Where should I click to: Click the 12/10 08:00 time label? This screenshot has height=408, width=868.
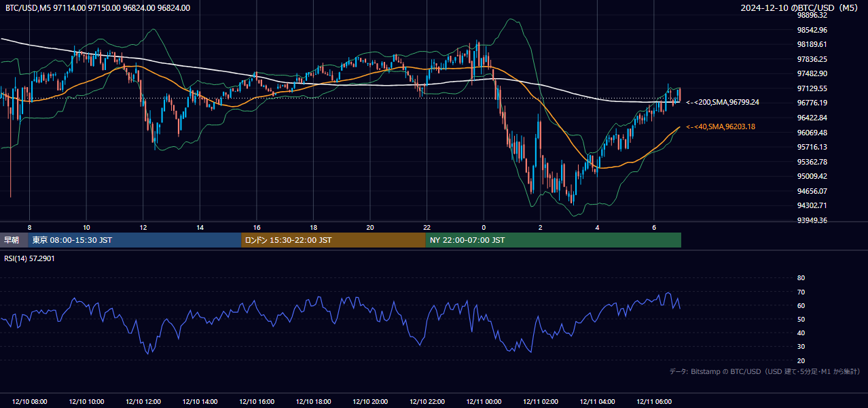point(29,402)
